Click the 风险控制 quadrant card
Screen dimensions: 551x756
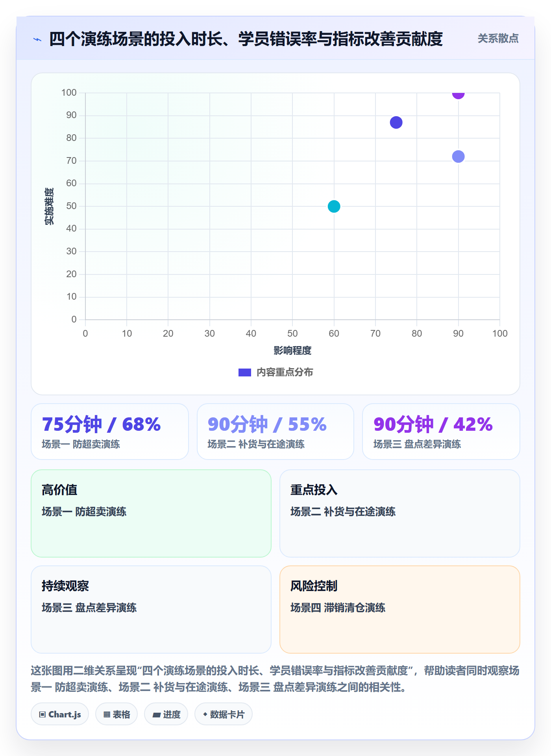click(400, 610)
